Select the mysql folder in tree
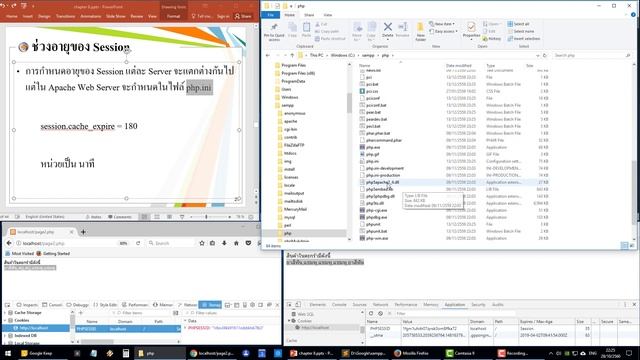Screen dimensions: 640x360 pos(289,217)
